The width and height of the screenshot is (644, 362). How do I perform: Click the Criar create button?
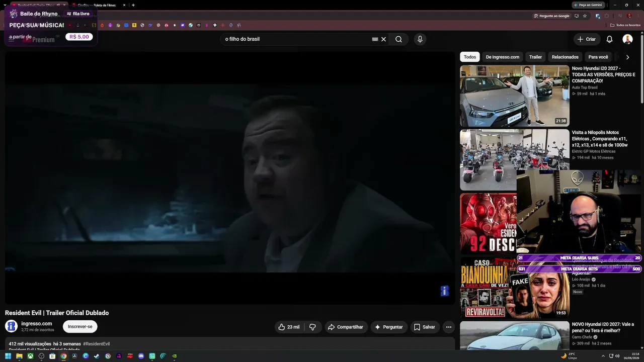[587, 39]
